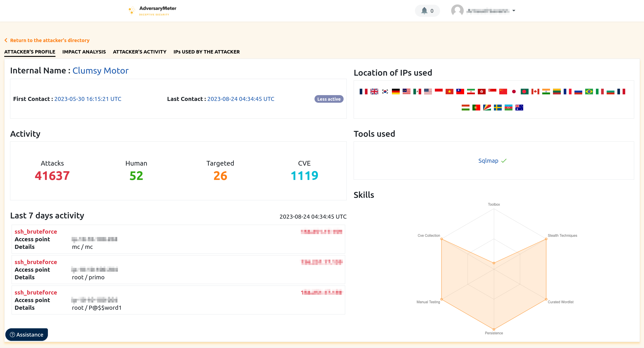
Task: Click the Mexico flag
Action: tap(417, 92)
